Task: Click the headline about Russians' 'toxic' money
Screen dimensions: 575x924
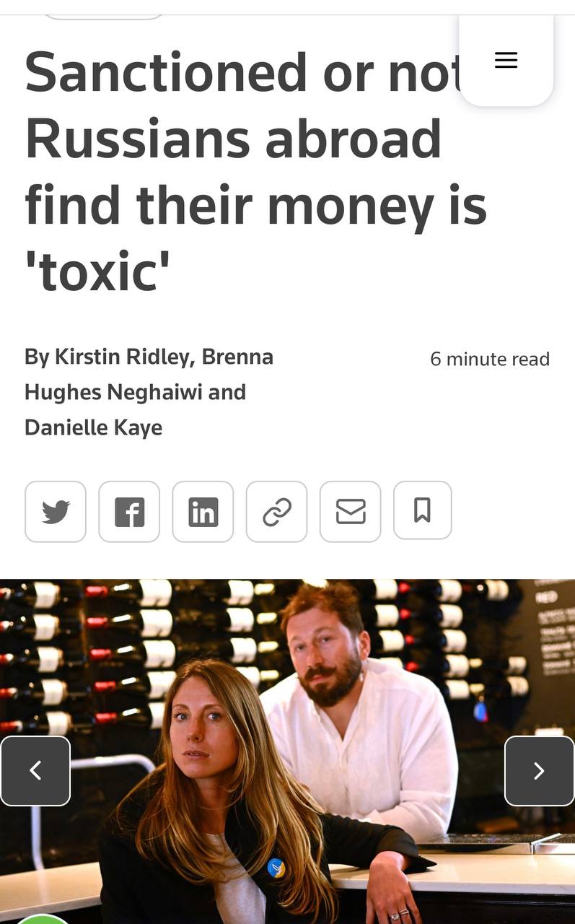Action: pos(256,172)
